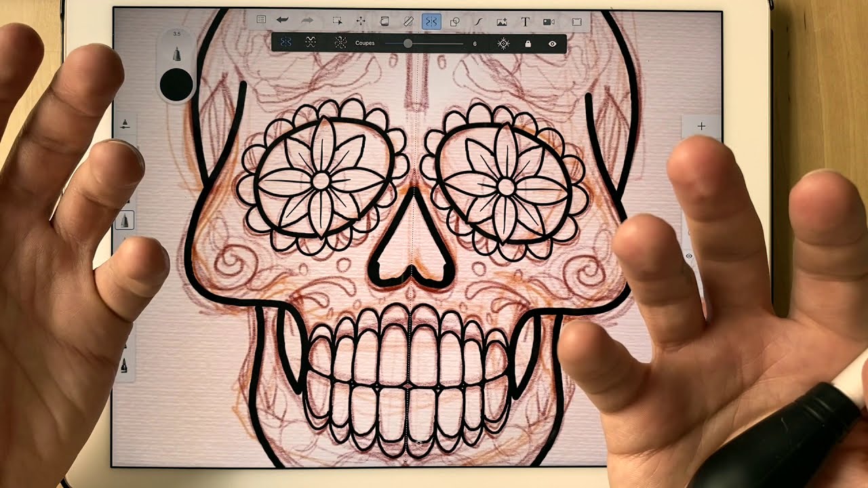Toggle the symmetry tool in top toolbar
This screenshot has width=868, height=488.
[x=431, y=22]
